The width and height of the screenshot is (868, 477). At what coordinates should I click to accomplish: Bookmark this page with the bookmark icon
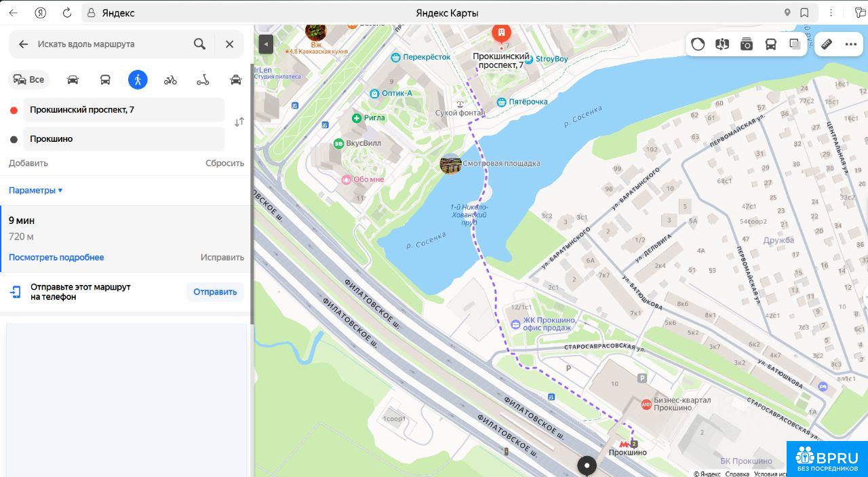coord(804,13)
